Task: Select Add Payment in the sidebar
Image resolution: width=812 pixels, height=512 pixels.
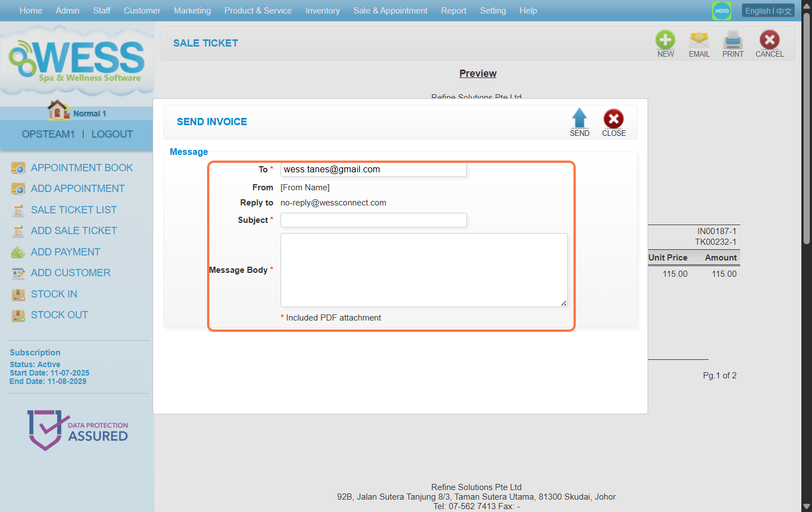Action: [65, 252]
